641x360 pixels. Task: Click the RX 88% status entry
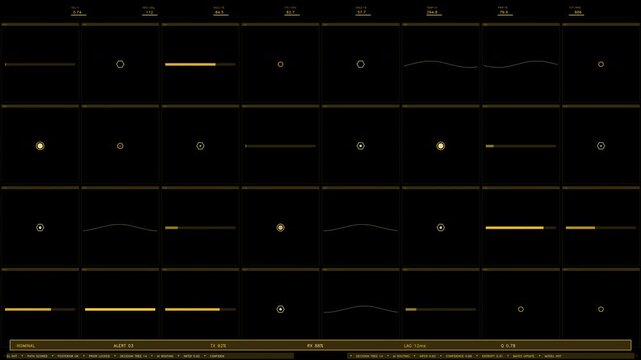point(315,346)
